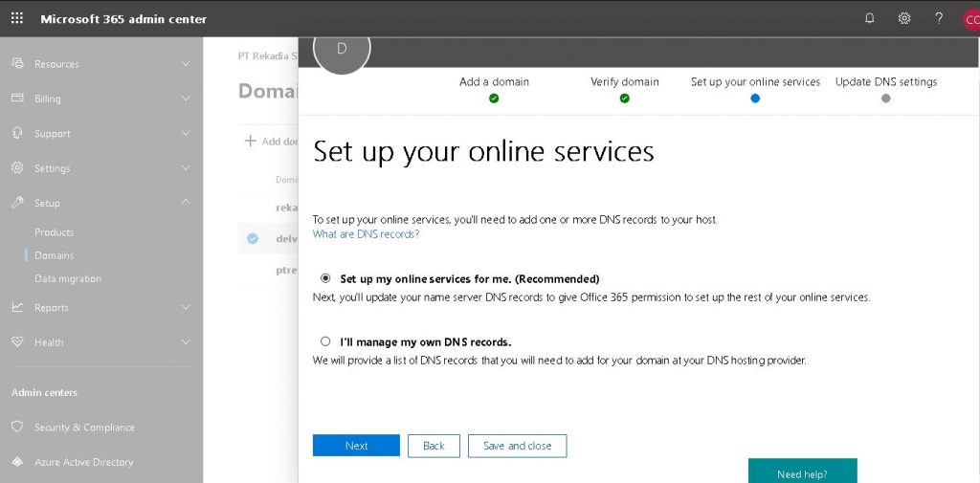
Task: Open Products under Setup
Action: tap(55, 232)
